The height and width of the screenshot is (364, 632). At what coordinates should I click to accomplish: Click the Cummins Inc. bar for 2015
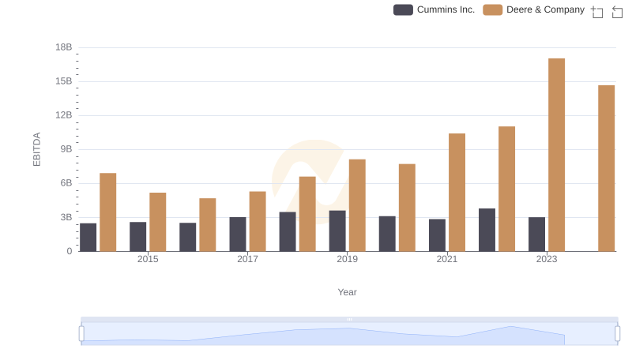(137, 237)
